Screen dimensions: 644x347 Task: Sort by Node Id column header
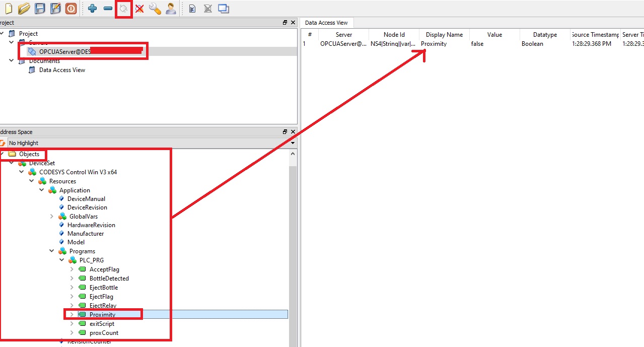point(394,35)
